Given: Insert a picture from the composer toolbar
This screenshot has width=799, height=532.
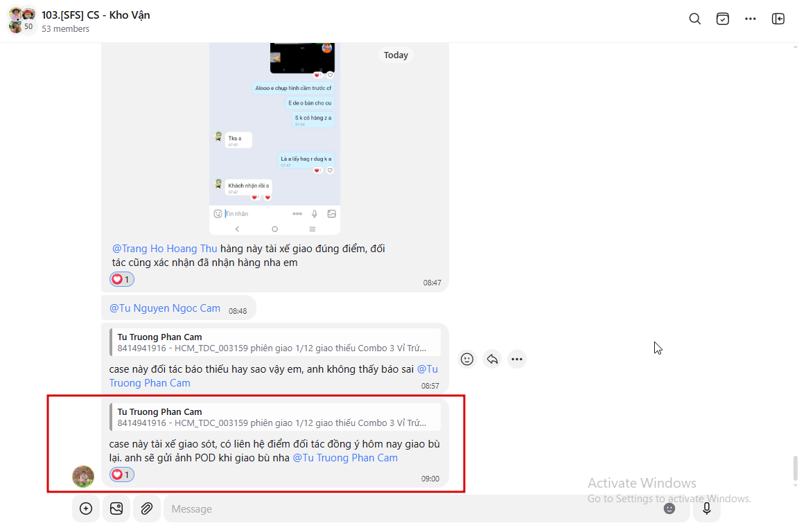Looking at the screenshot, I should point(116,508).
